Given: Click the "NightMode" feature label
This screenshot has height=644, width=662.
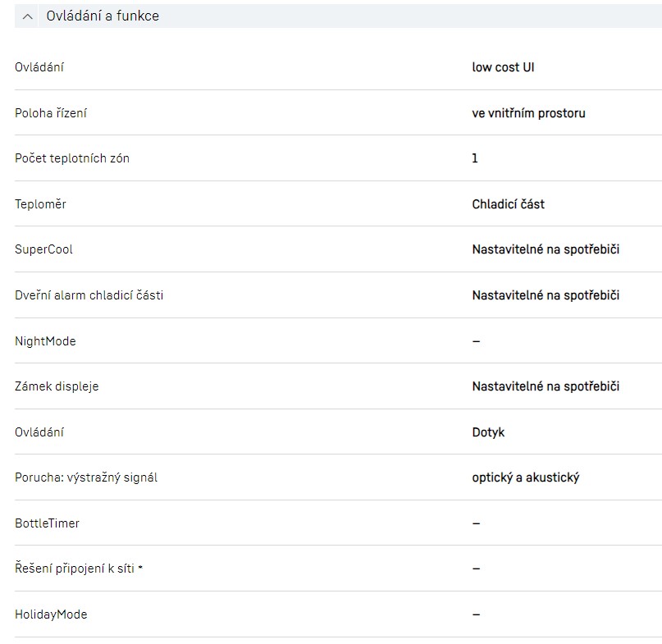Looking at the screenshot, I should (x=45, y=341).
